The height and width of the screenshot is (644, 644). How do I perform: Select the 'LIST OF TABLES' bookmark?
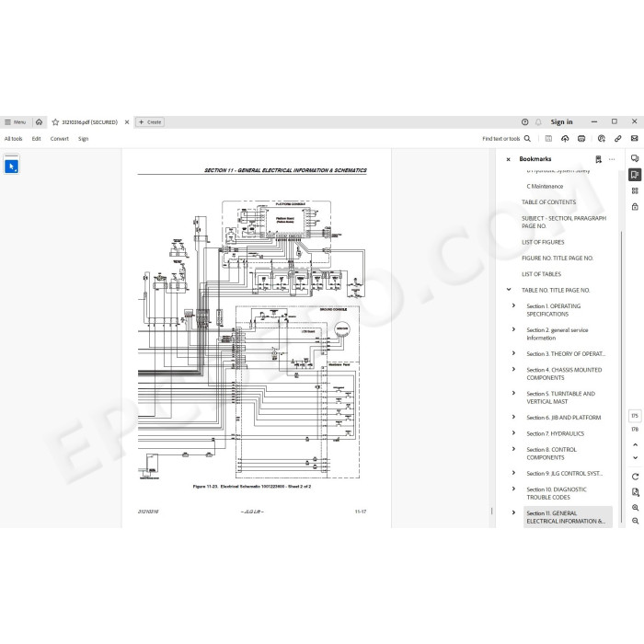541,274
